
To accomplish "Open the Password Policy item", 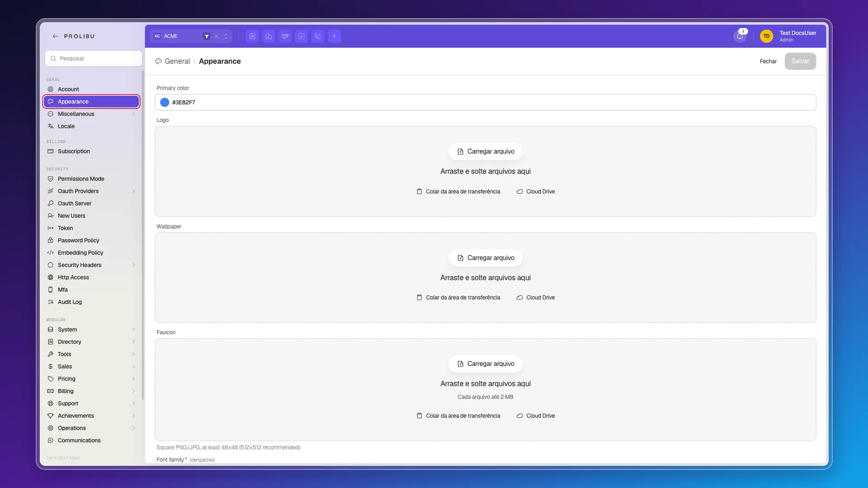I will tap(91, 240).
